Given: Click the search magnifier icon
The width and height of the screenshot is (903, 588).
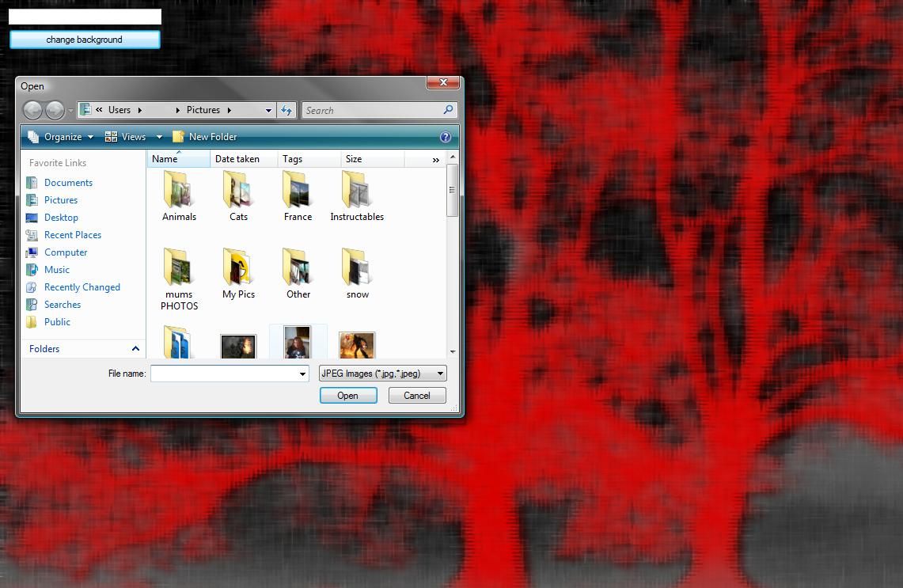Looking at the screenshot, I should click(447, 110).
